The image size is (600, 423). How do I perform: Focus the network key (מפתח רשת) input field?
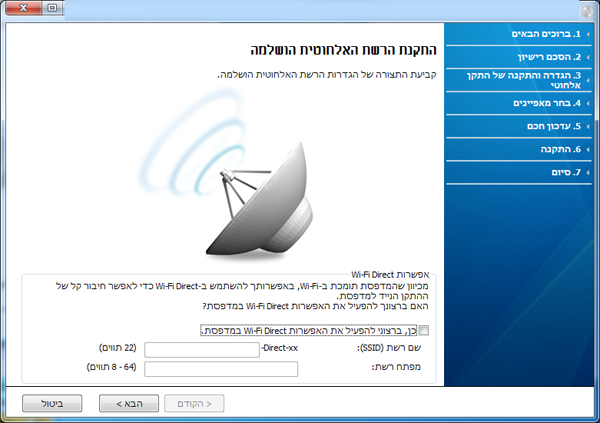221,369
